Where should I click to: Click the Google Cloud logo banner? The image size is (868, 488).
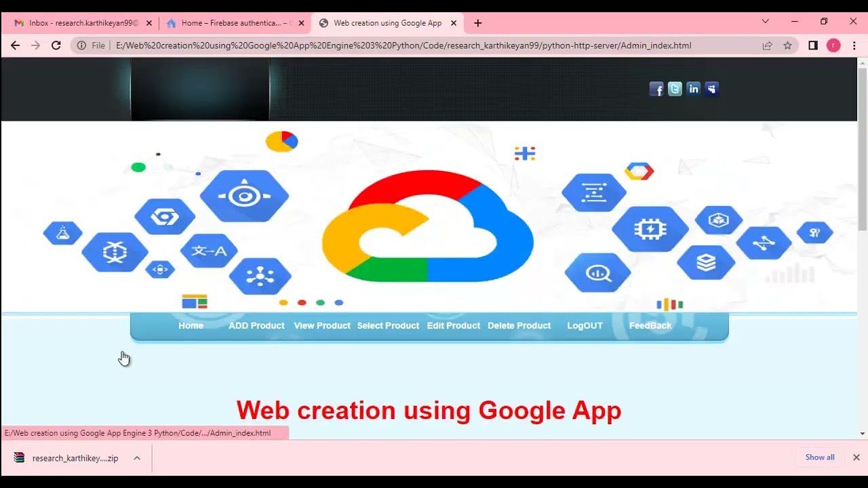point(429,217)
